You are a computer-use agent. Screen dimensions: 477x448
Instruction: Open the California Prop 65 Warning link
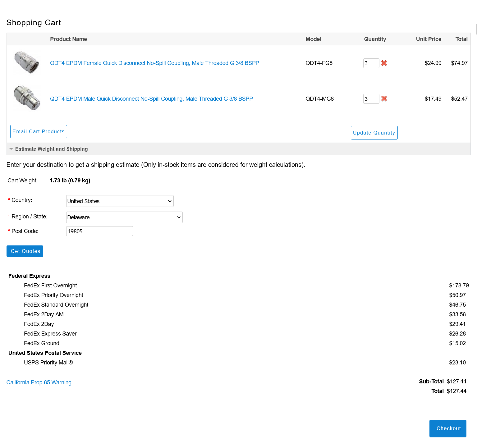click(39, 382)
